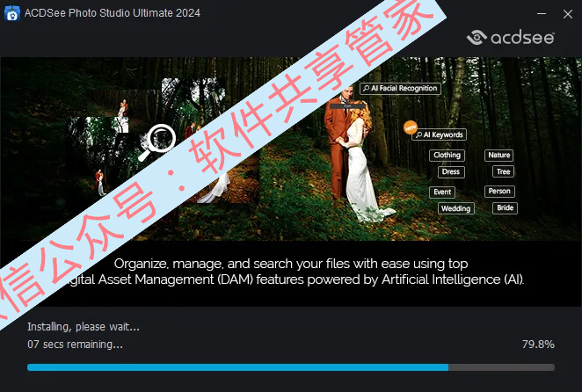
Task: Click the Event keyword tag
Action: pos(442,192)
